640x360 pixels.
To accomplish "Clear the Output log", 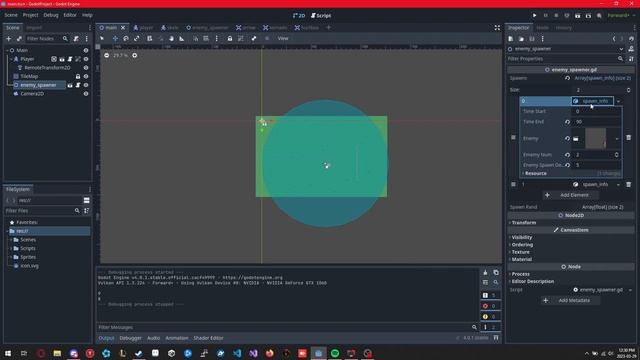I will (x=485, y=272).
